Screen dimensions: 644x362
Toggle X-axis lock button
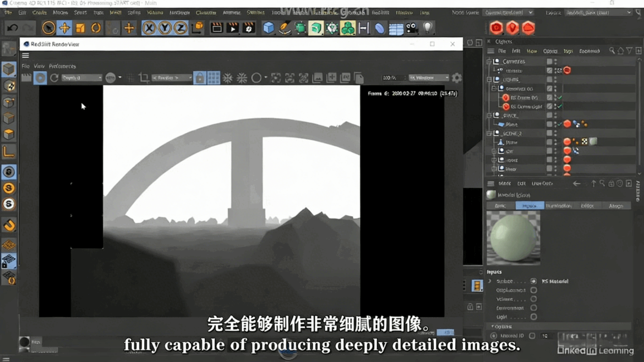149,28
